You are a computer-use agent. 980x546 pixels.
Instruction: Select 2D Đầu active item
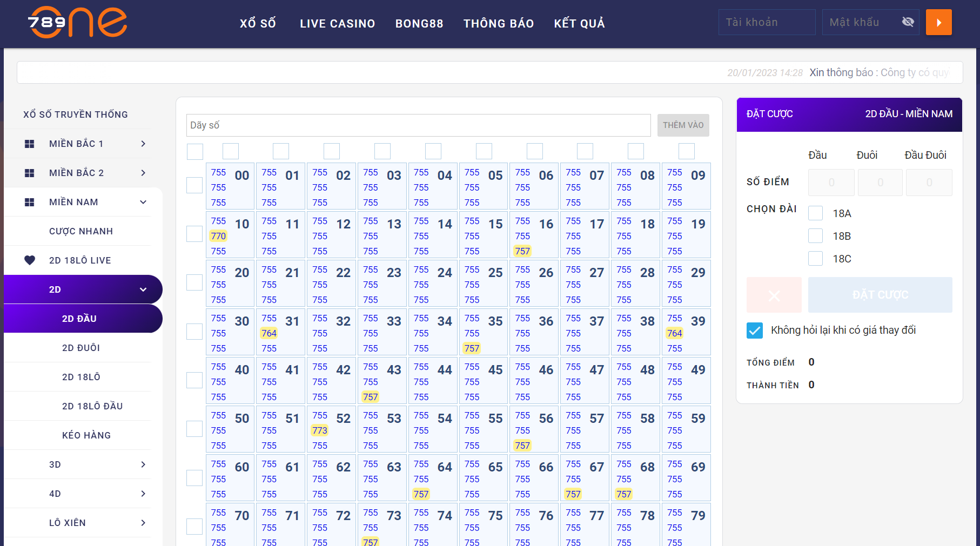[x=83, y=319]
